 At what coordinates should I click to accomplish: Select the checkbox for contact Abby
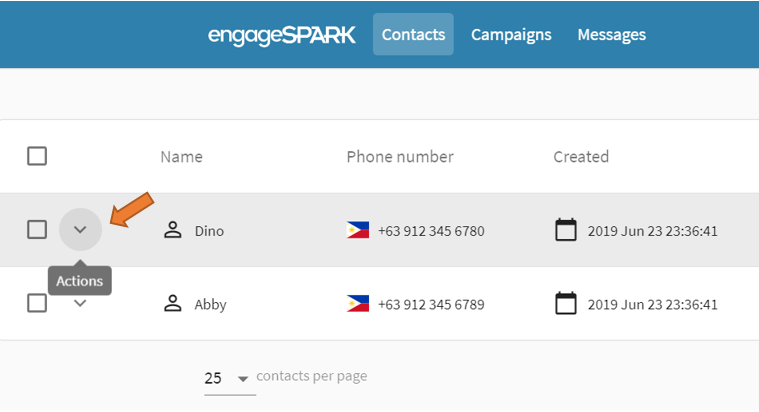pyautogui.click(x=37, y=303)
